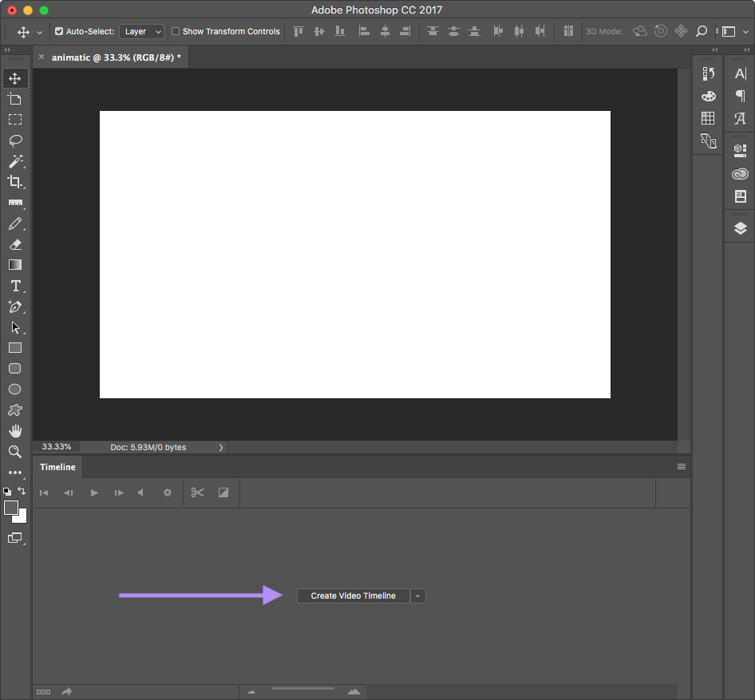
Task: Select the Crop tool
Action: tap(14, 181)
